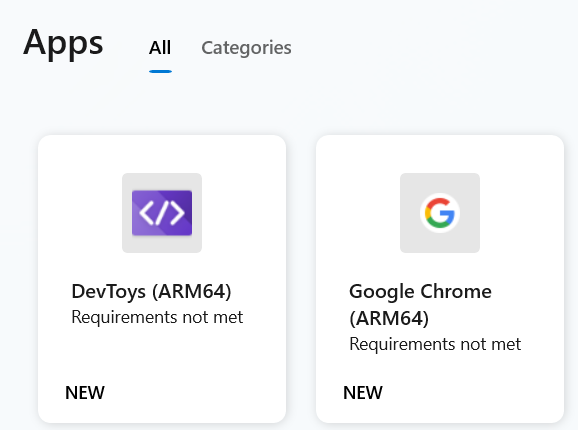This screenshot has height=430, width=578.
Task: Click the white circle around the Google logo
Action: 440,213
